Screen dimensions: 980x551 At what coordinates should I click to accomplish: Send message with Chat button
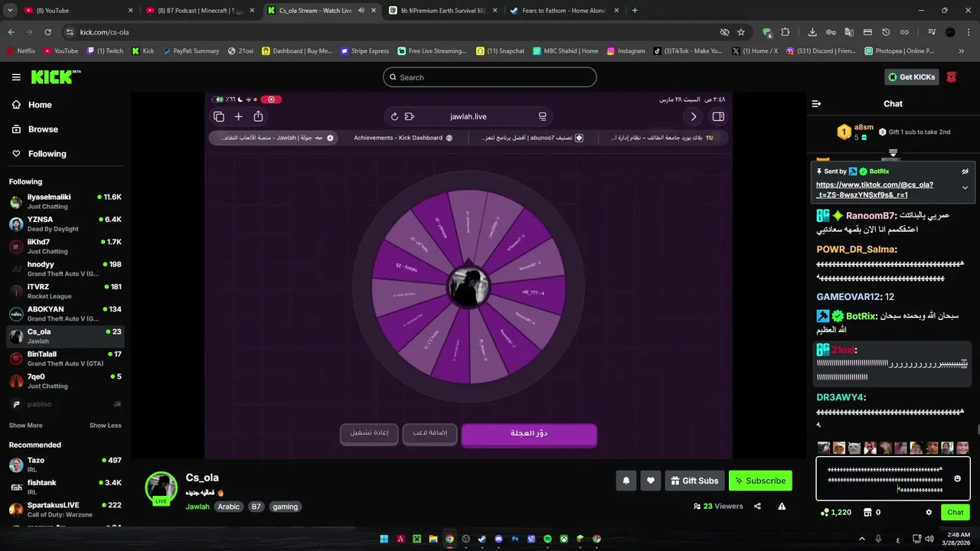(955, 513)
